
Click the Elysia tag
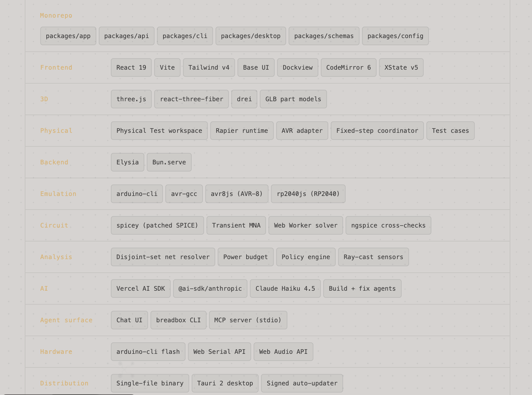(x=128, y=162)
